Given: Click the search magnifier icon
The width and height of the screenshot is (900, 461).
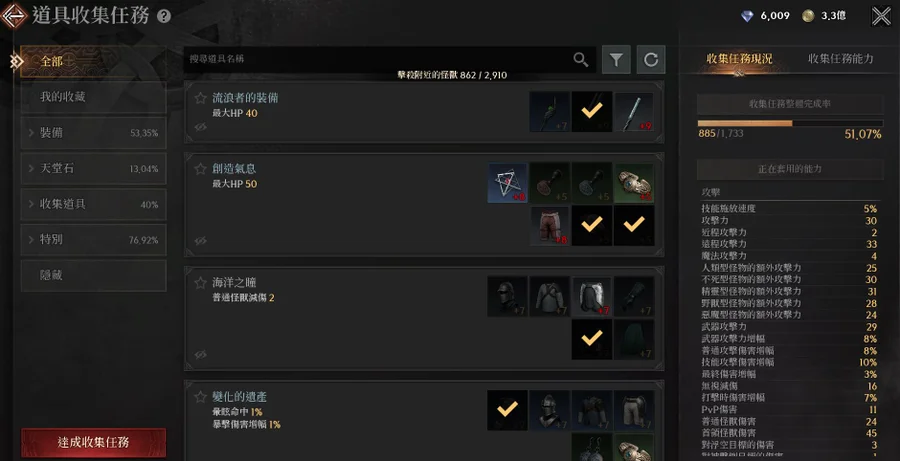Looking at the screenshot, I should (x=581, y=59).
